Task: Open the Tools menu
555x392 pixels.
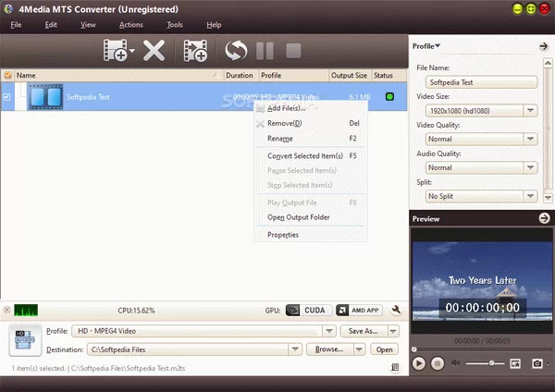Action: pyautogui.click(x=175, y=25)
